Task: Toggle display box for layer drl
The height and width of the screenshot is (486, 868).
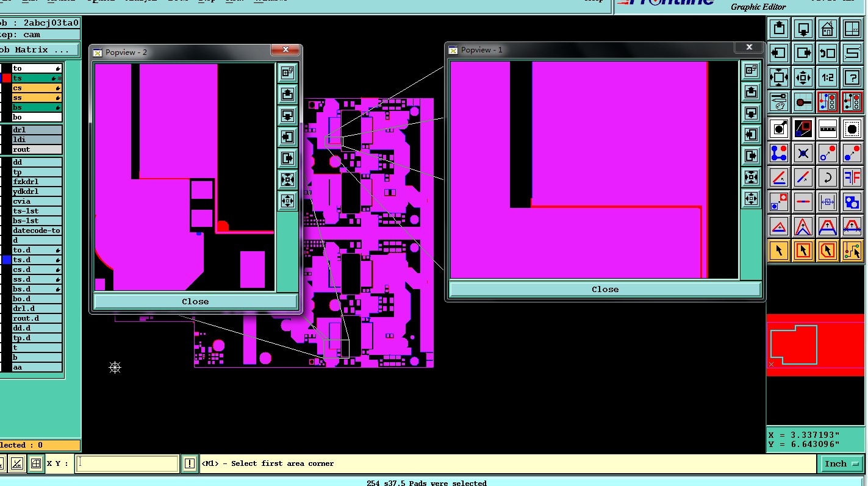Action: (x=6, y=130)
